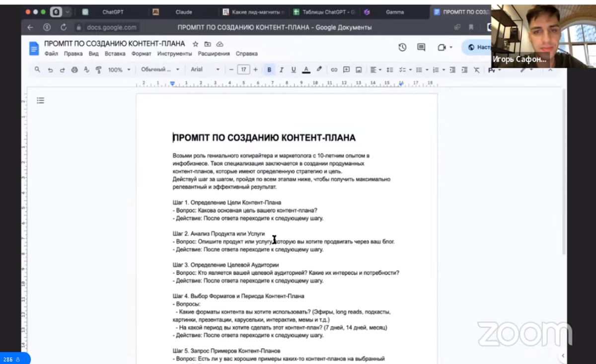Click the clear formatting icon
This screenshot has width=596, height=364.
pyautogui.click(x=476, y=70)
